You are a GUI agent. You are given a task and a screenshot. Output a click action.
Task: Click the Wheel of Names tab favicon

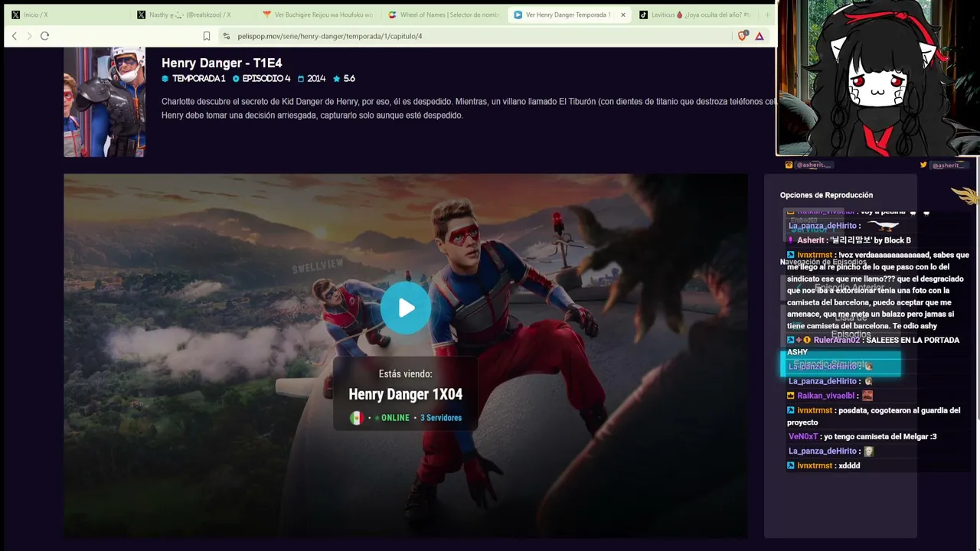(x=392, y=15)
